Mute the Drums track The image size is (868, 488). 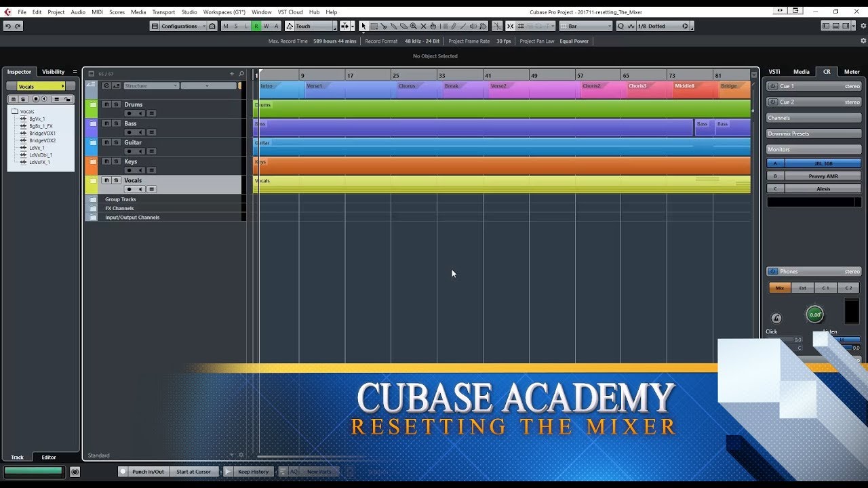tap(106, 104)
